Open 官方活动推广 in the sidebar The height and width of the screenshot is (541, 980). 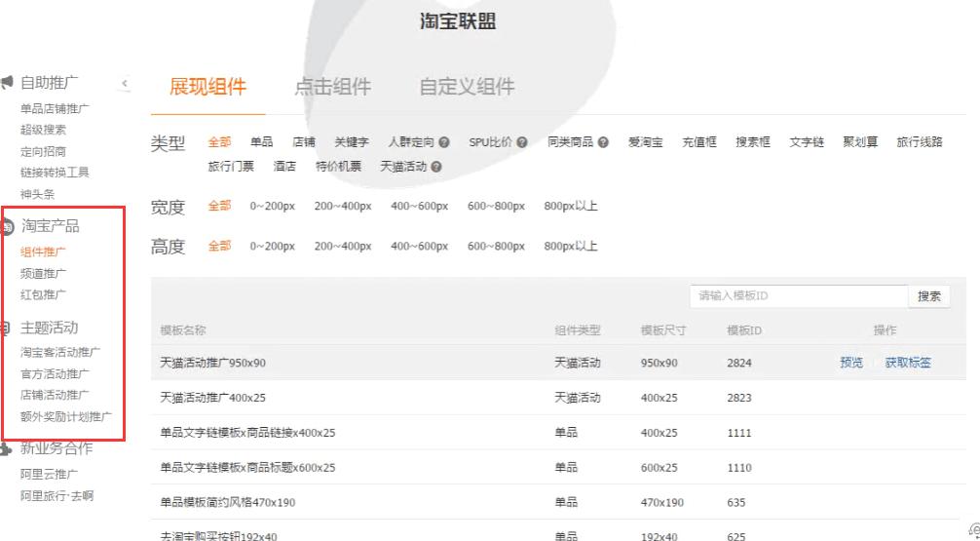tap(55, 374)
